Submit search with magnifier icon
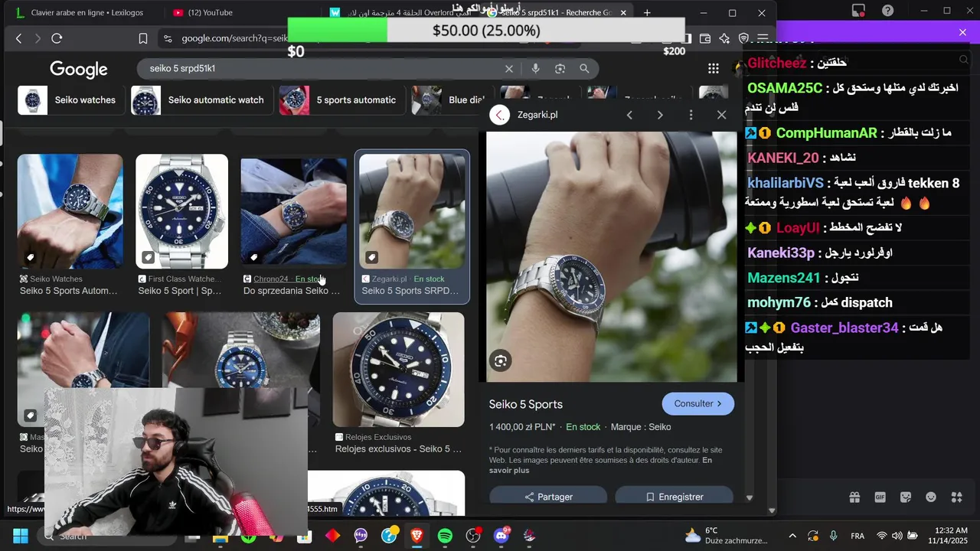Screen dimensions: 980x551 [584, 69]
